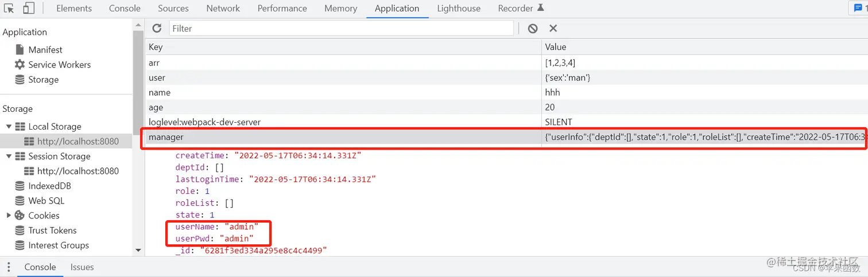Viewport: 868px width, 277px height.
Task: Sort by the Key column header
Action: point(343,47)
